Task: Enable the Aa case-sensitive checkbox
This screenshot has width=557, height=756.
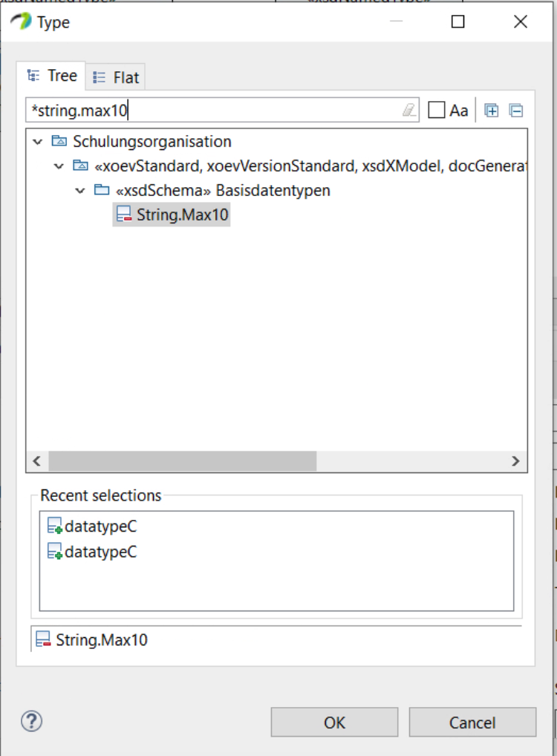Action: point(437,110)
